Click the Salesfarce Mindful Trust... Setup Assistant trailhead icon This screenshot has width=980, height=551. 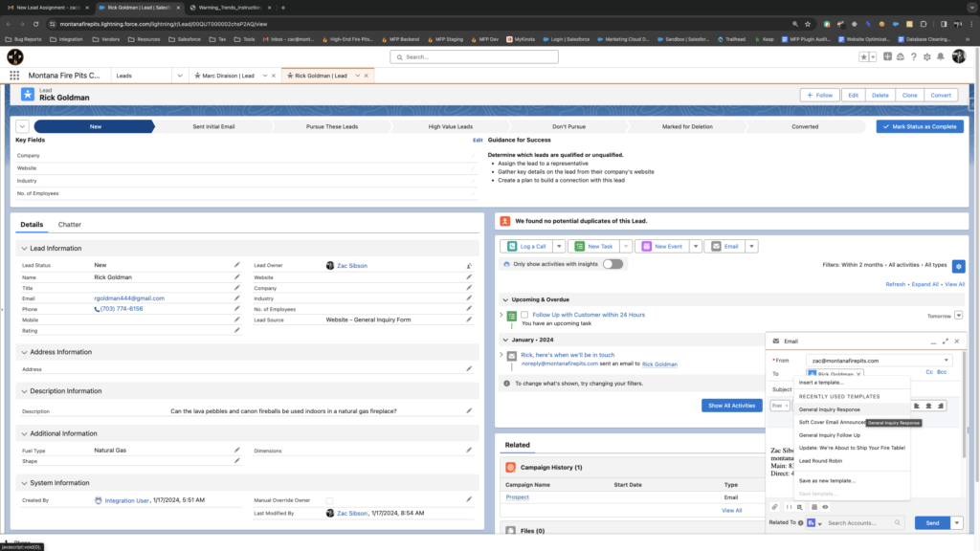900,56
